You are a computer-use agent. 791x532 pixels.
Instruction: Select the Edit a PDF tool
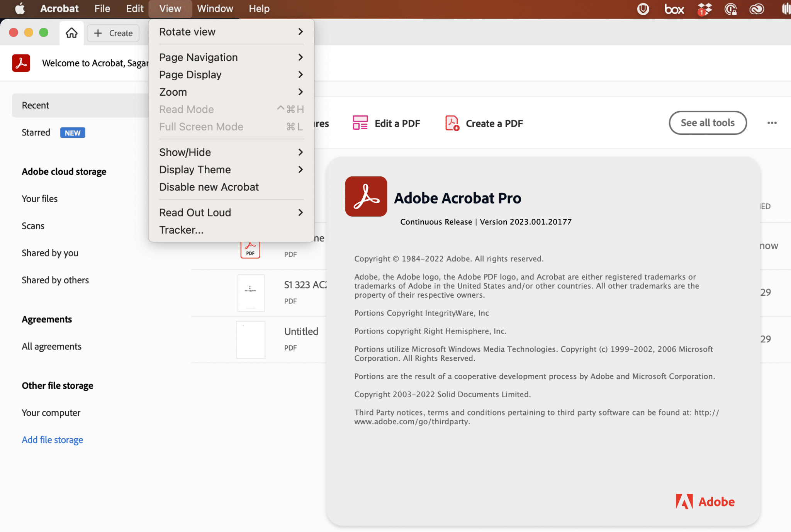coord(398,123)
